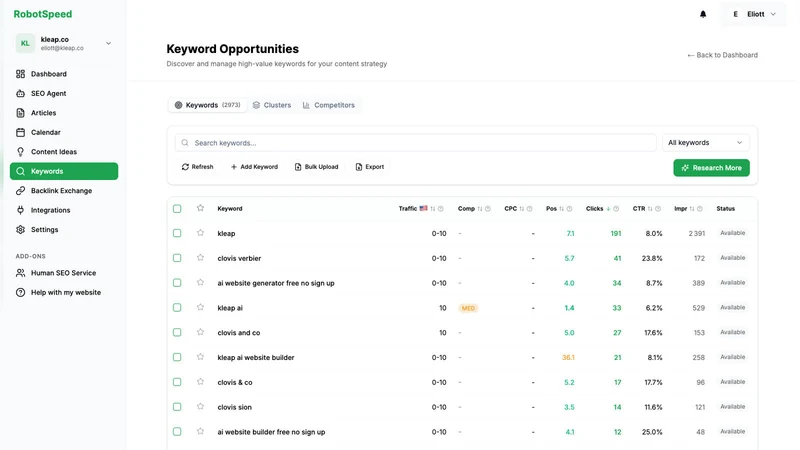This screenshot has height=450, width=800.
Task: Click the Comp column info icon
Action: 488,209
